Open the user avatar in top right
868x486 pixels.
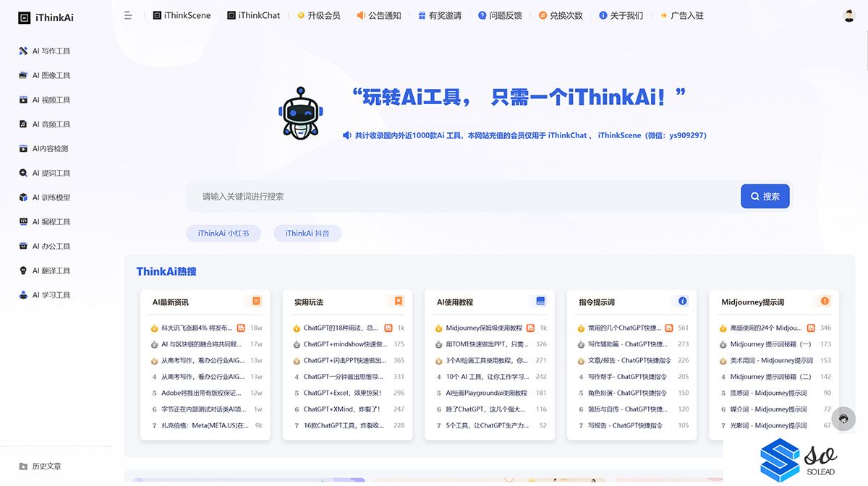[x=849, y=15]
